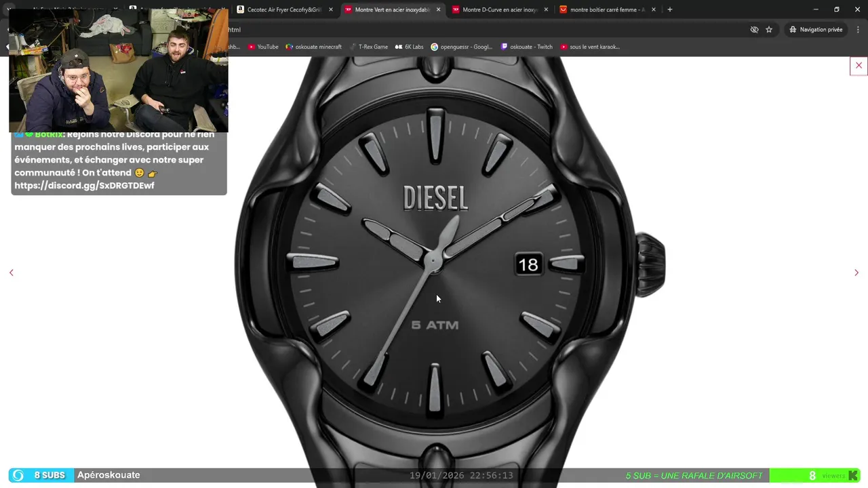Click the 5 SUB = UNE RAFALE D'AIRSOFT text

click(x=694, y=476)
